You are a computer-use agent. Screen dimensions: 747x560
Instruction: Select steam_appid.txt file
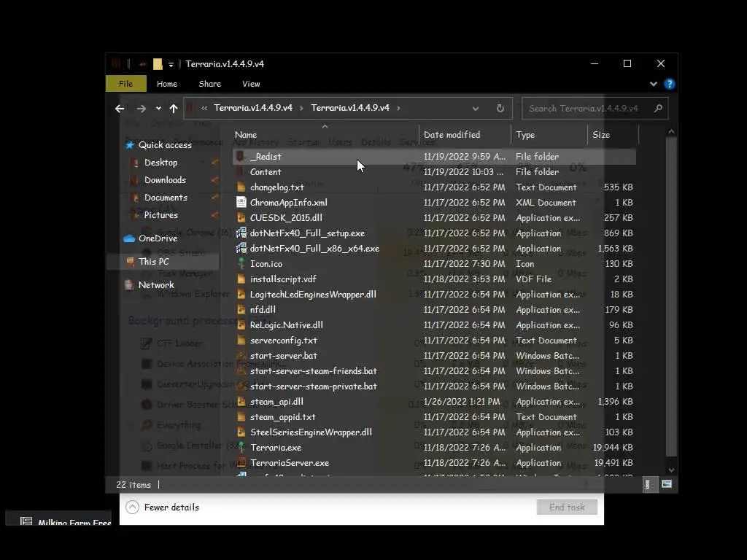282,416
